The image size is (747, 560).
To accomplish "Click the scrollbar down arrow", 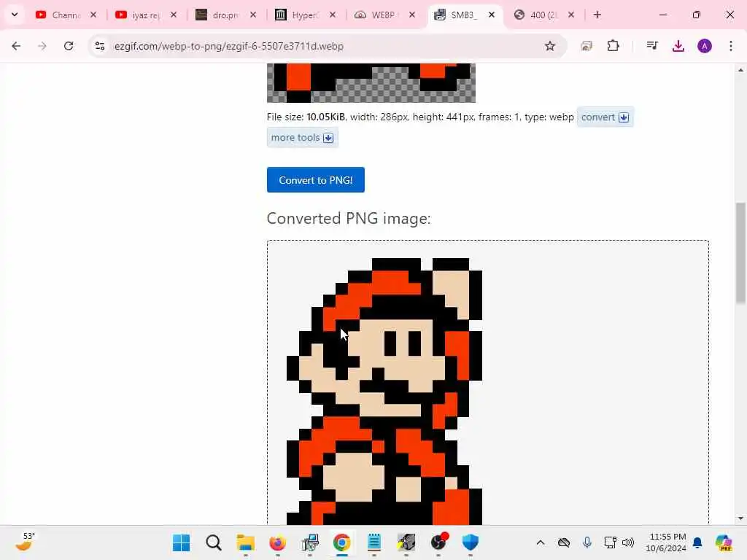I will pos(740,518).
